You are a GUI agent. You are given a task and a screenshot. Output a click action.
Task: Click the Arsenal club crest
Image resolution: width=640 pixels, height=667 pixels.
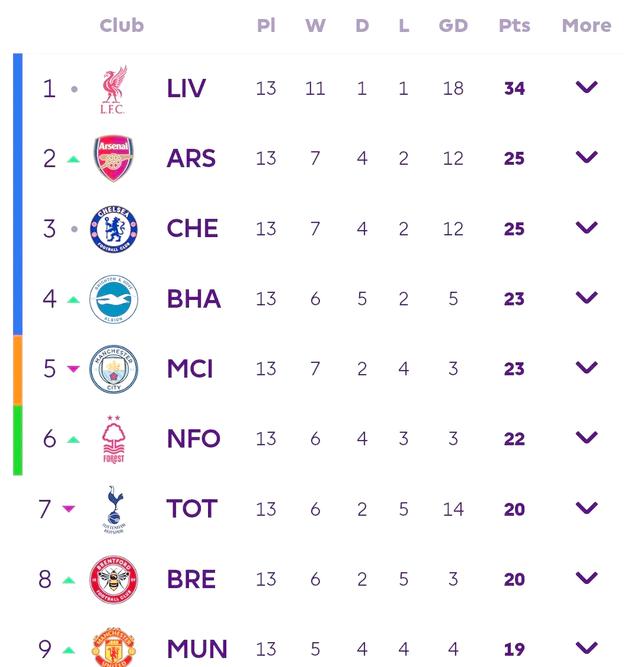click(113, 159)
